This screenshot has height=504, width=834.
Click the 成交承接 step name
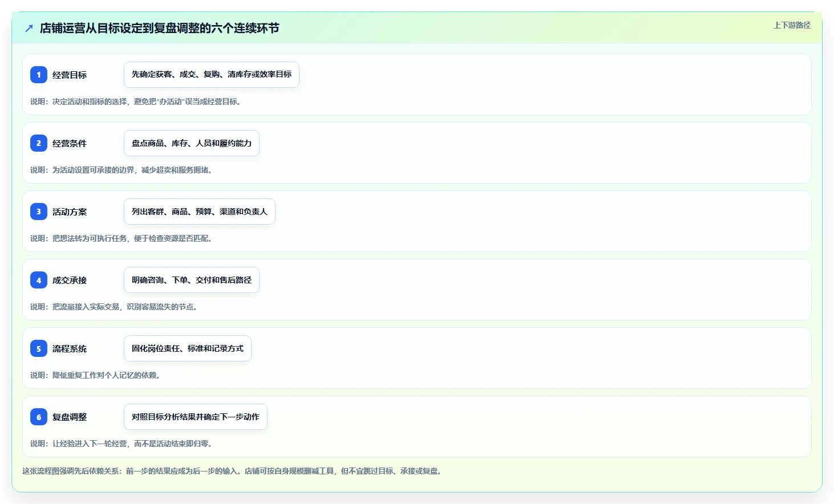(70, 280)
